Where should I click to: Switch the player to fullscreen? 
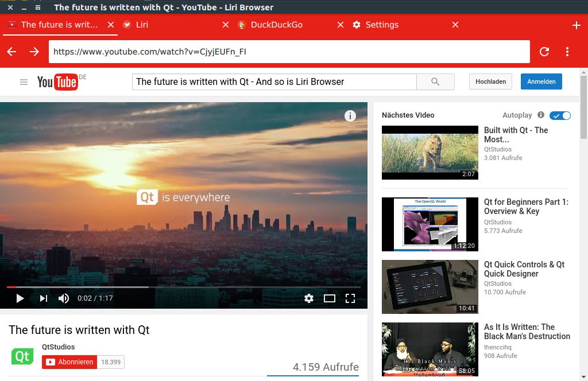pos(350,298)
